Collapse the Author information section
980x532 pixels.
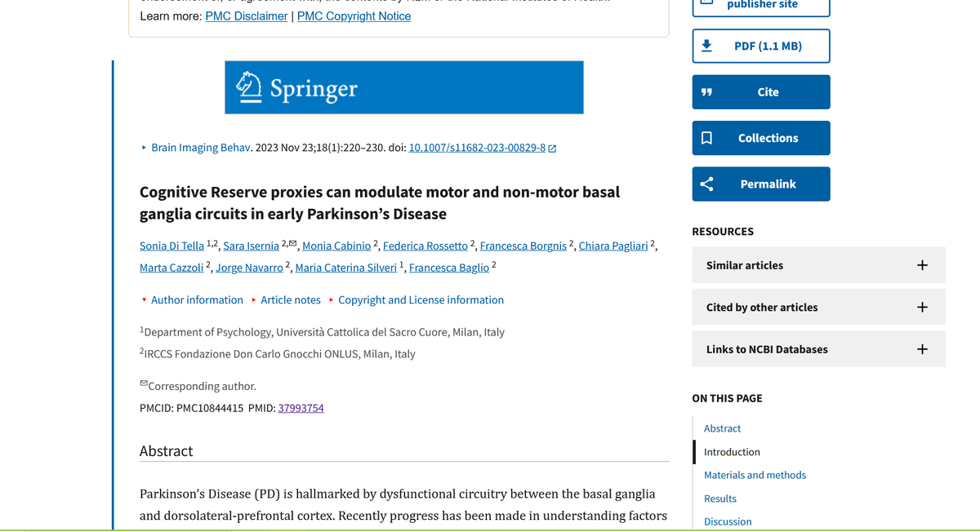192,300
